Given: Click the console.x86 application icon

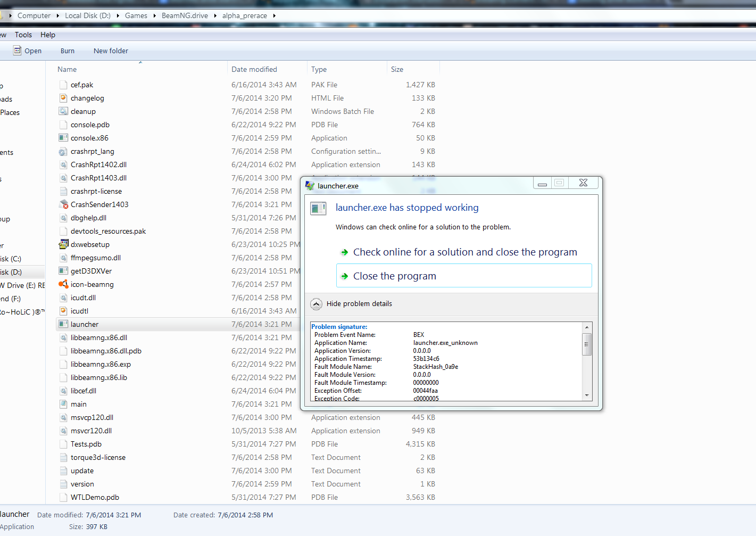Looking at the screenshot, I should pyautogui.click(x=63, y=138).
